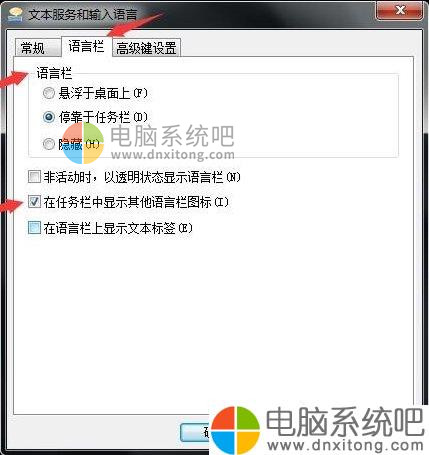
Task: Tick the 在语言栏上显示文本标签 checkbox
Action: [34, 228]
